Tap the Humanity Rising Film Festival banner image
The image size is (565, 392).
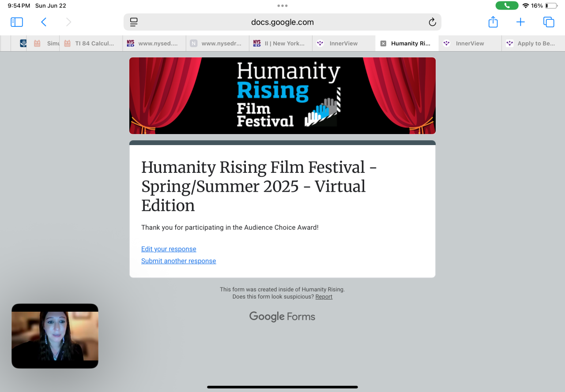tap(282, 96)
